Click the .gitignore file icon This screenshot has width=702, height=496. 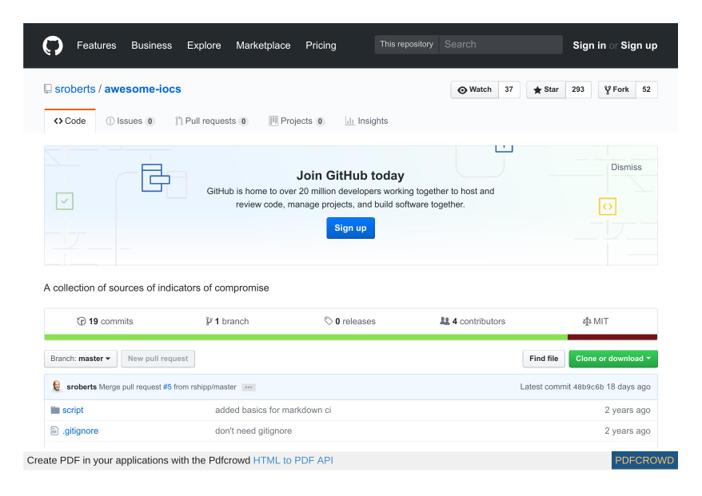(55, 431)
